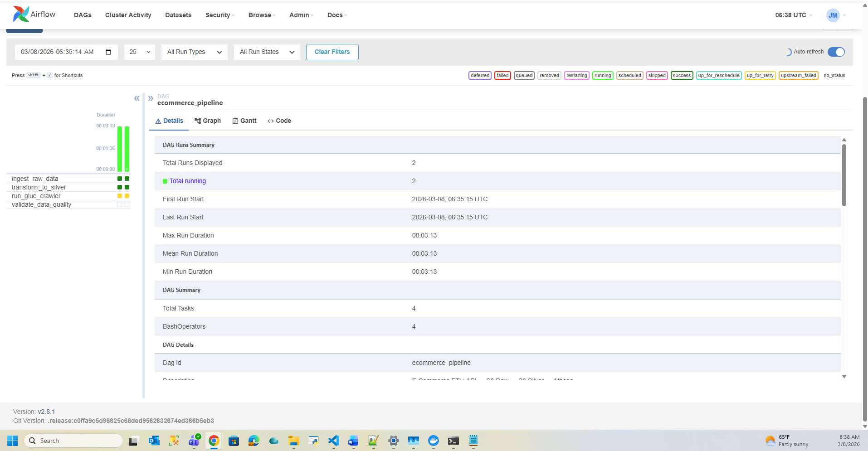Click the JM user avatar
The image size is (868, 451).
[833, 15]
